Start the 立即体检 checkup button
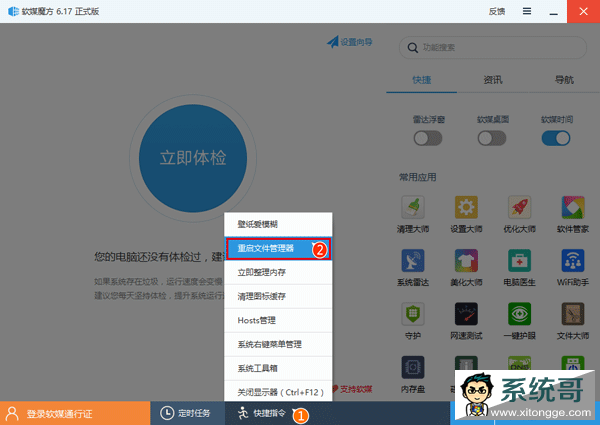 point(193,158)
